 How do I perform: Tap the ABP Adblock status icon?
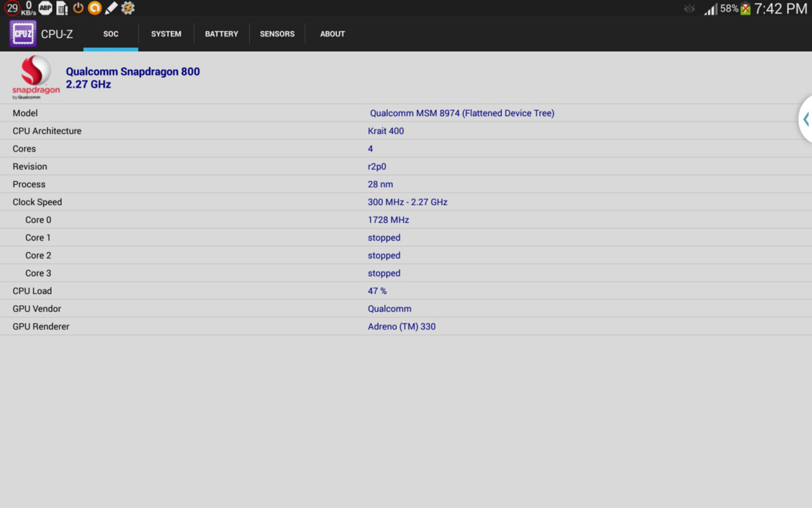pyautogui.click(x=46, y=8)
